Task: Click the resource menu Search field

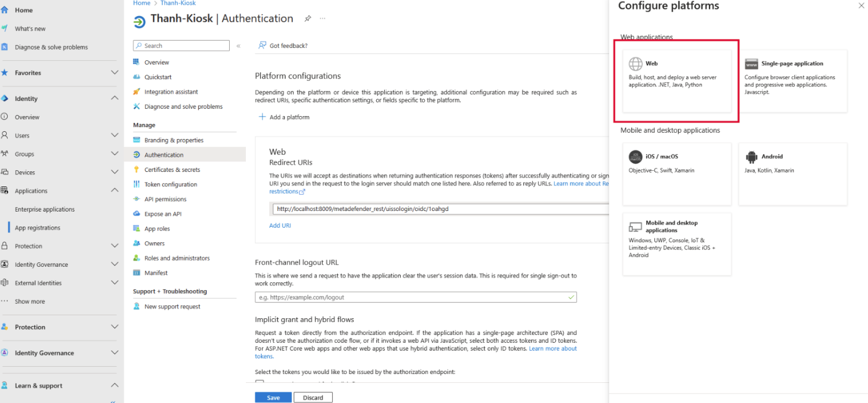Action: (x=181, y=46)
